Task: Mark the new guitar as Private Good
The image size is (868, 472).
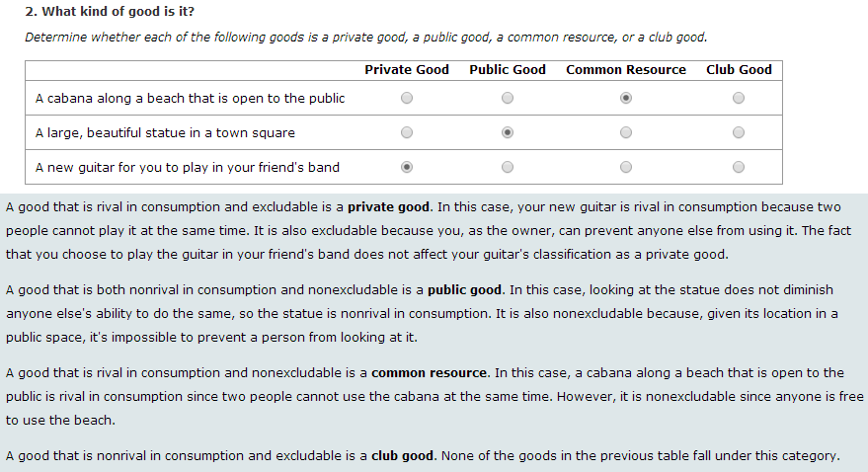Action: 407,167
